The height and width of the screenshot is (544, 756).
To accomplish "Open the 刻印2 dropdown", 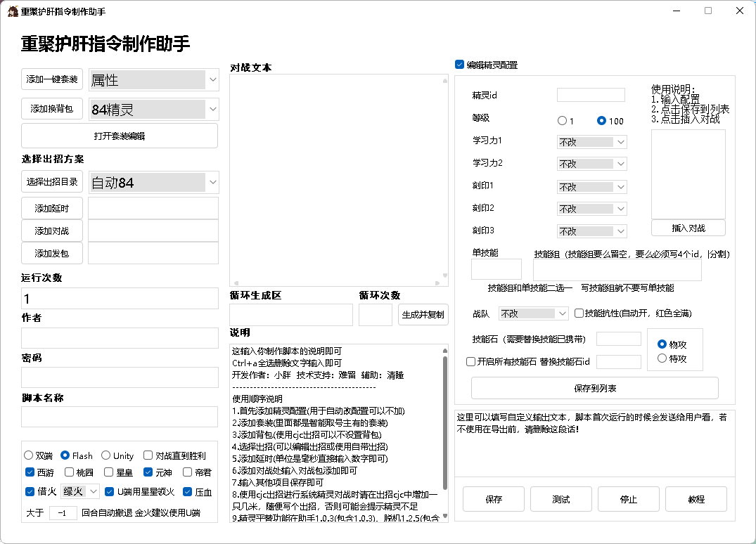I will point(592,209).
